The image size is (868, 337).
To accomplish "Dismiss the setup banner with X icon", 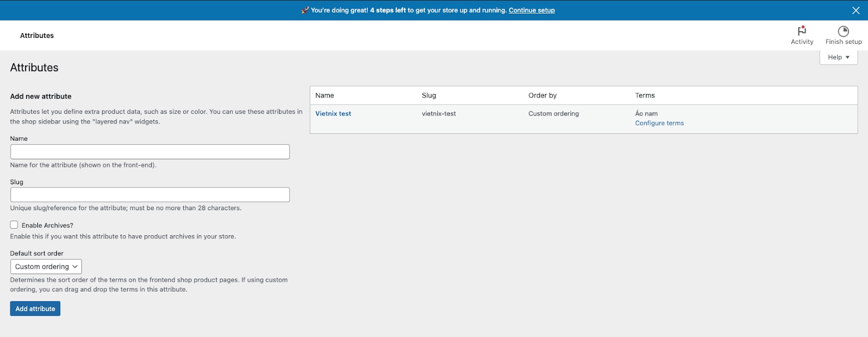I will pyautogui.click(x=856, y=10).
